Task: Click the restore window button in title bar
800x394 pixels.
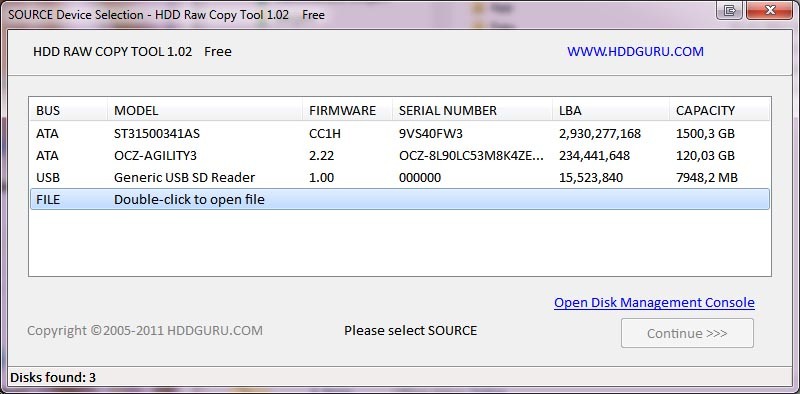Action: 730,10
